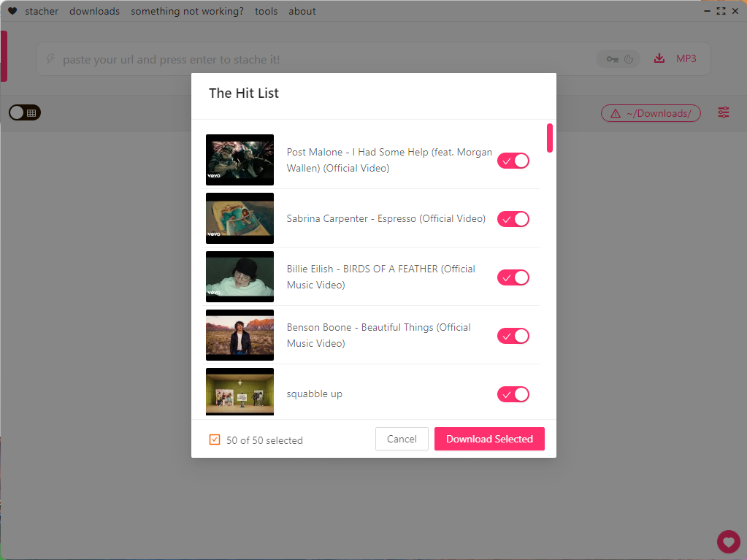Open the 'something not working?' menu
The width and height of the screenshot is (747, 560).
[x=187, y=11]
